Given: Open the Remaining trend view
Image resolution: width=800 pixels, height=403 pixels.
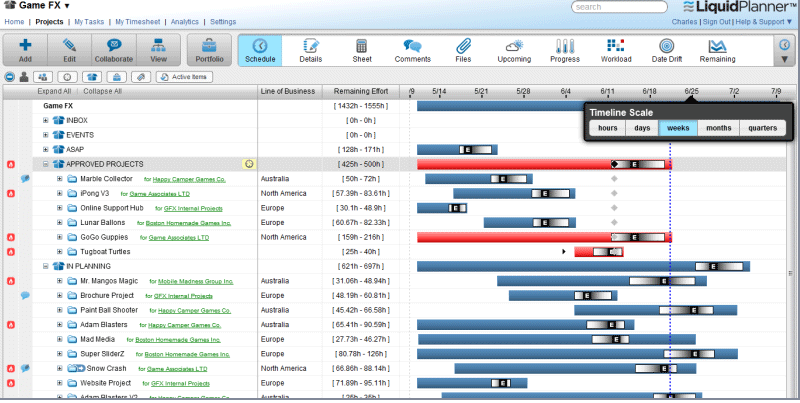Looking at the screenshot, I should click(x=717, y=50).
